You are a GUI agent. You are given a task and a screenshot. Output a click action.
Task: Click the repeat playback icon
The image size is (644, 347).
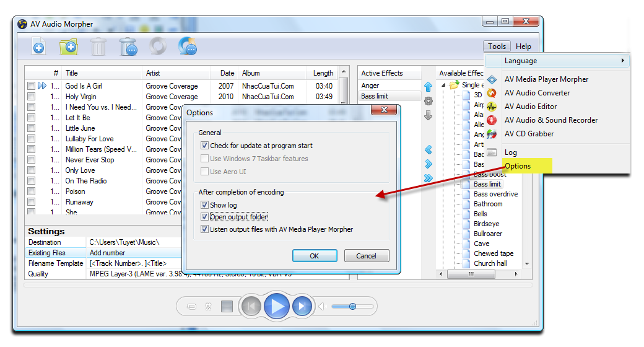(191, 307)
